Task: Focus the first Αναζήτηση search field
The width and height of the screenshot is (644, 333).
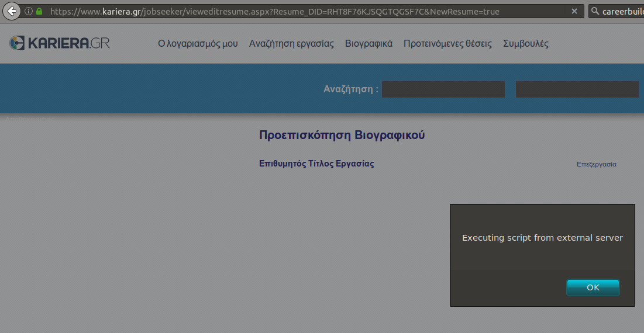Action: pos(443,89)
